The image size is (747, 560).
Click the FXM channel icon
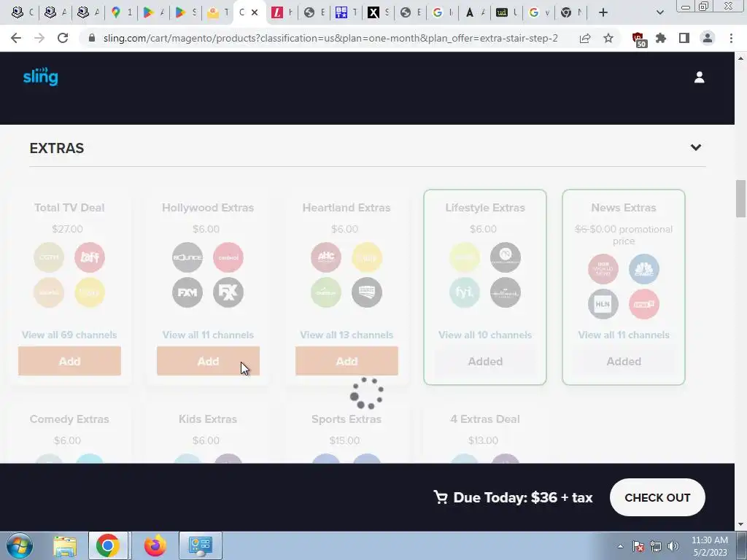coord(187,292)
